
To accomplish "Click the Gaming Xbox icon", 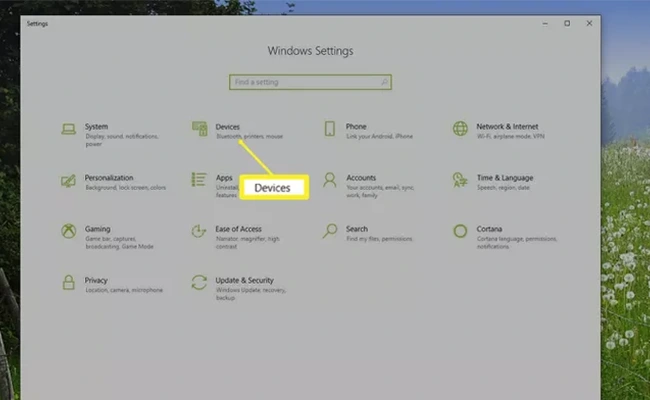I will (x=68, y=231).
